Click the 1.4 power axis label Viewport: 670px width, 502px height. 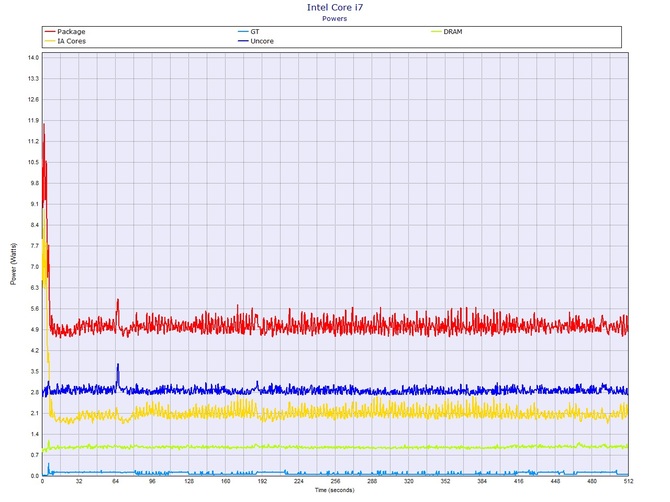pyautogui.click(x=34, y=434)
